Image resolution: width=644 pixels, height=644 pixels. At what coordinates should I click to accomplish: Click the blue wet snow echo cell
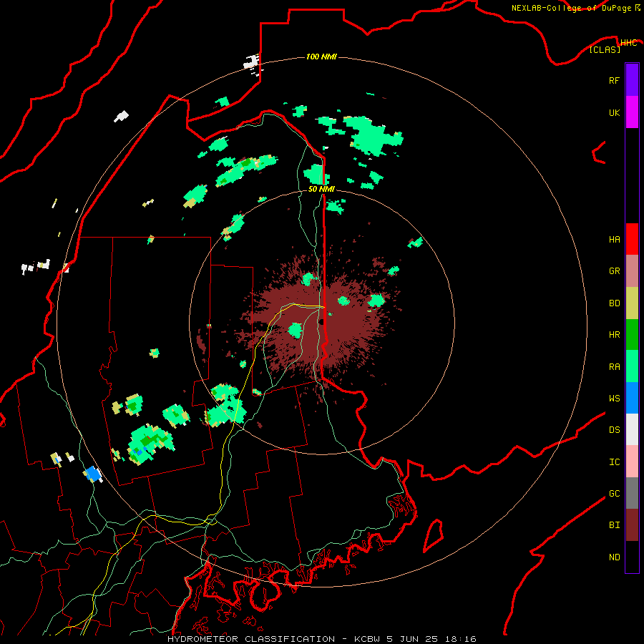click(x=94, y=474)
